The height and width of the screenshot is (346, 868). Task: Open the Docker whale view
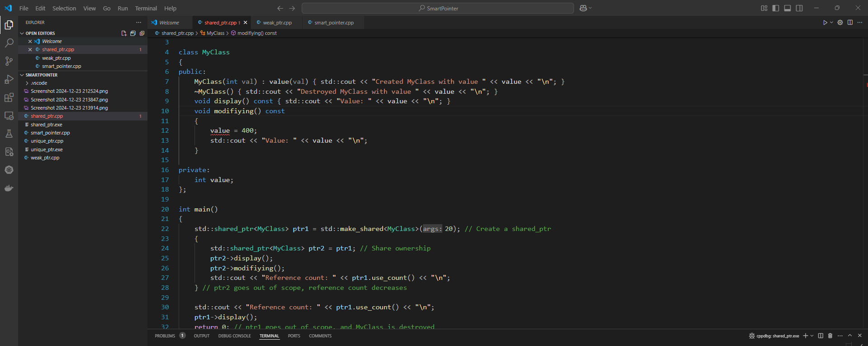tap(9, 188)
